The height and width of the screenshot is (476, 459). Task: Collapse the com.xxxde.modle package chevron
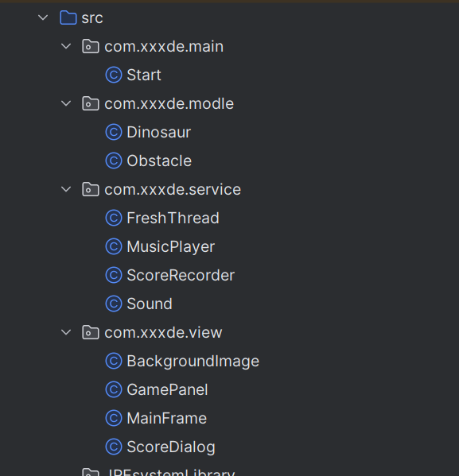pos(66,103)
